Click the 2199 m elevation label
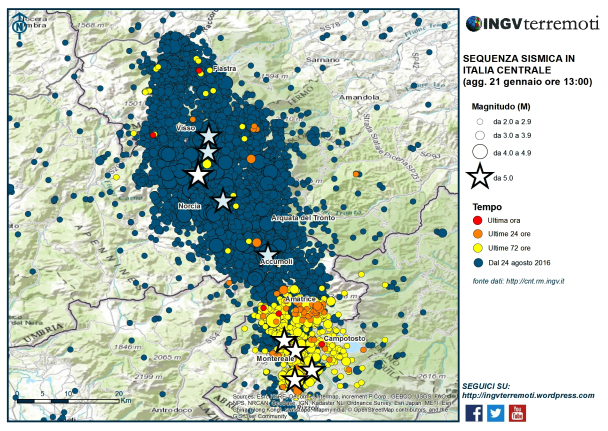Screen dimensions: 608x431 pyautogui.click(x=149, y=377)
